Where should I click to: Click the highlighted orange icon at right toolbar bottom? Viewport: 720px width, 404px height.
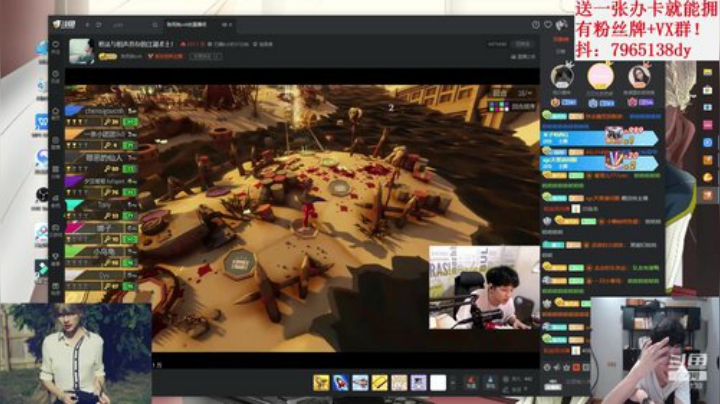pos(708,195)
